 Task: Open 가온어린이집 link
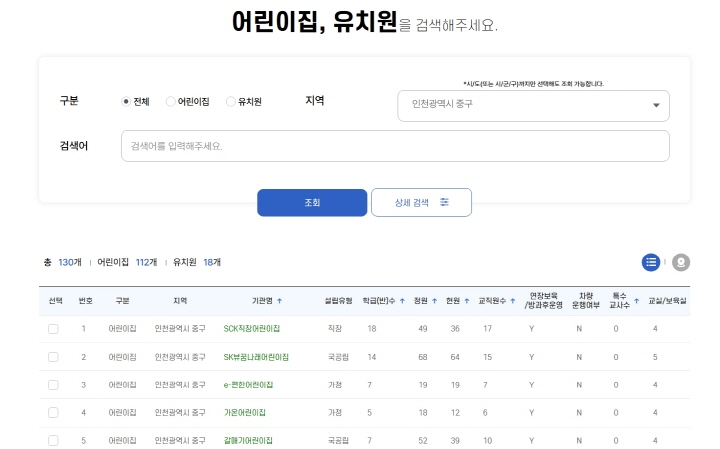[x=244, y=413]
